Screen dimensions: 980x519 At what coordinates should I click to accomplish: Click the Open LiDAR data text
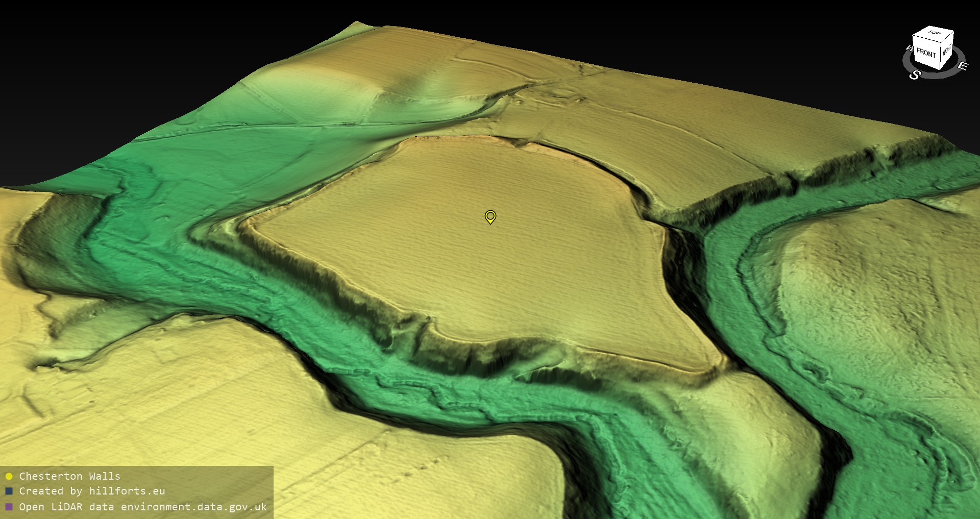coord(67,507)
